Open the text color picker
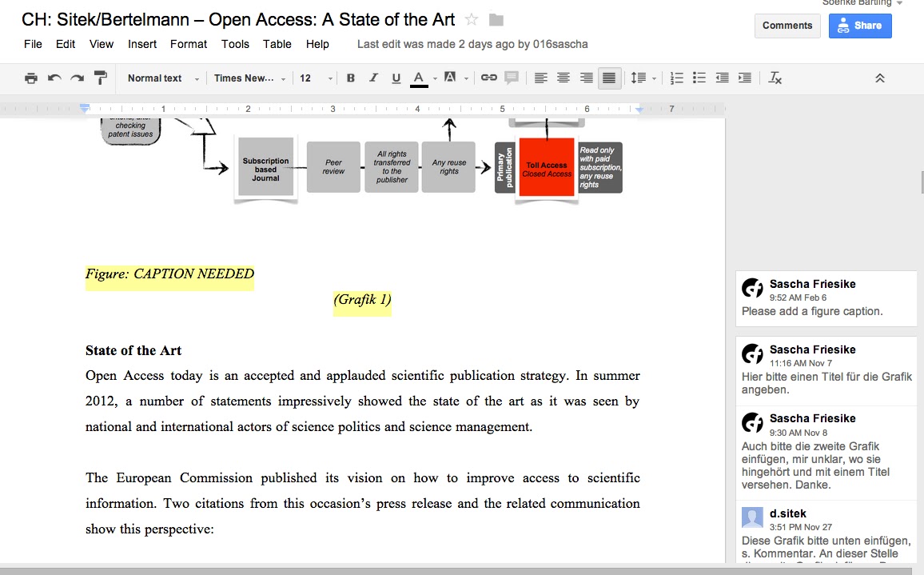Screen dimensions: 924x575 click(419, 78)
